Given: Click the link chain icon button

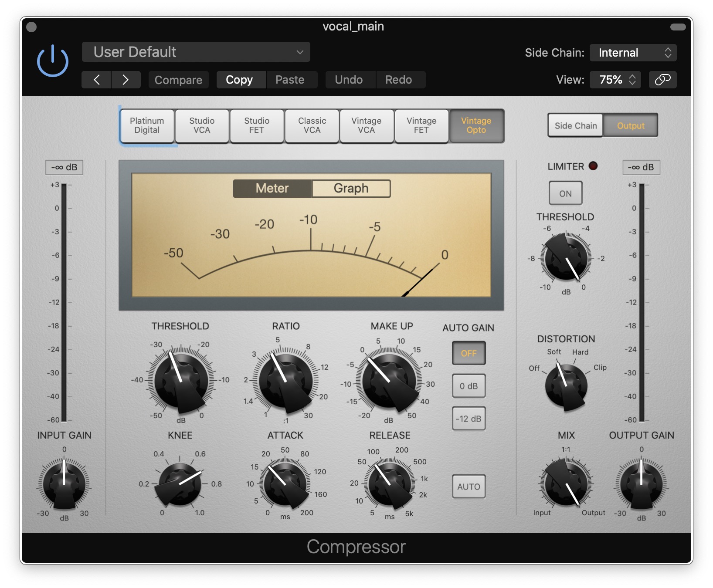Looking at the screenshot, I should [x=662, y=80].
